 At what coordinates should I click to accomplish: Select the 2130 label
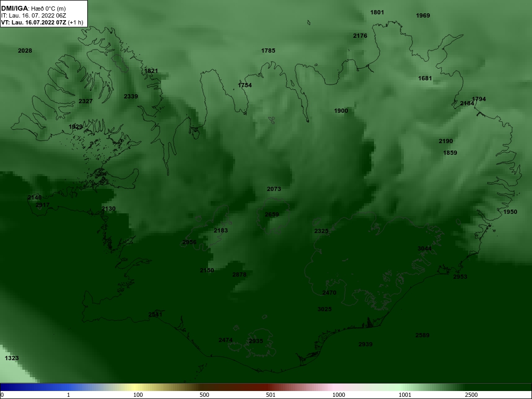coord(109,209)
